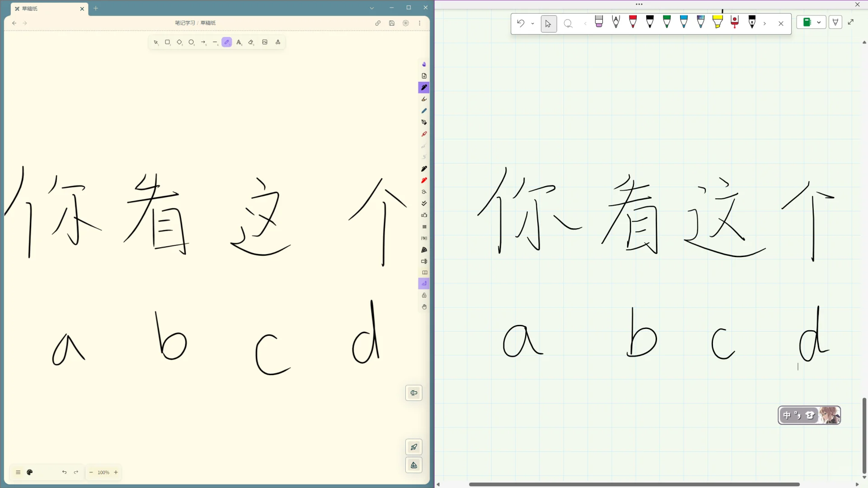Select the rectangle tool in the whiteboard toolbar
868x488 pixels.
[x=168, y=42]
